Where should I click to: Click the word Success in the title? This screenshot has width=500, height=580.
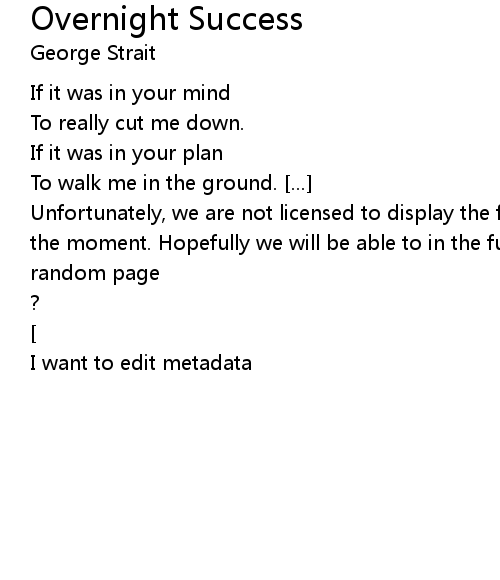(x=246, y=19)
